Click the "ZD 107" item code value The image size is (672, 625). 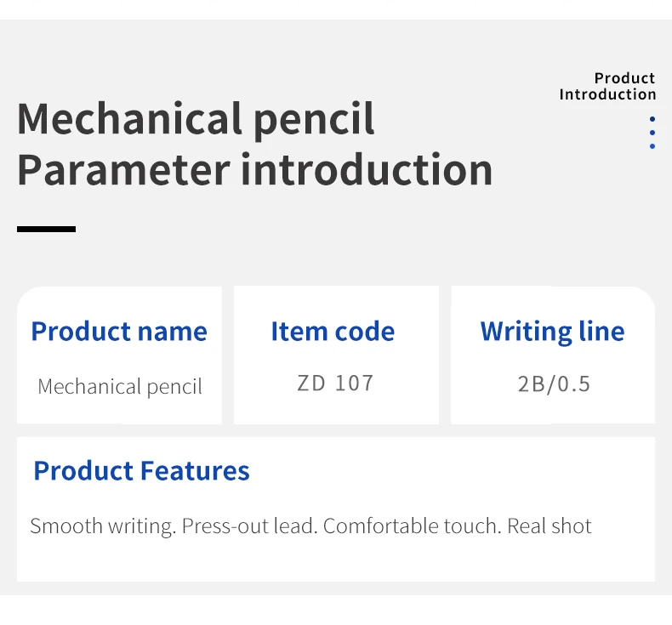[x=335, y=384]
